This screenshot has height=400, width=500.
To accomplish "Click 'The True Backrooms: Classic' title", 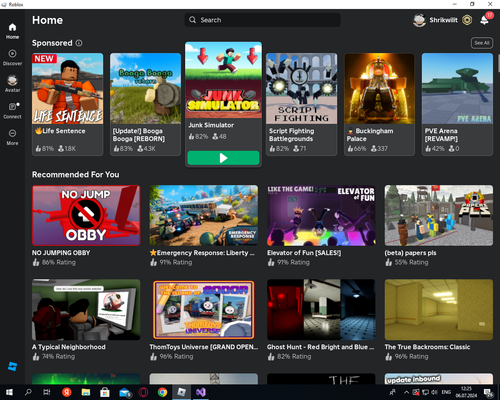I will [x=427, y=347].
